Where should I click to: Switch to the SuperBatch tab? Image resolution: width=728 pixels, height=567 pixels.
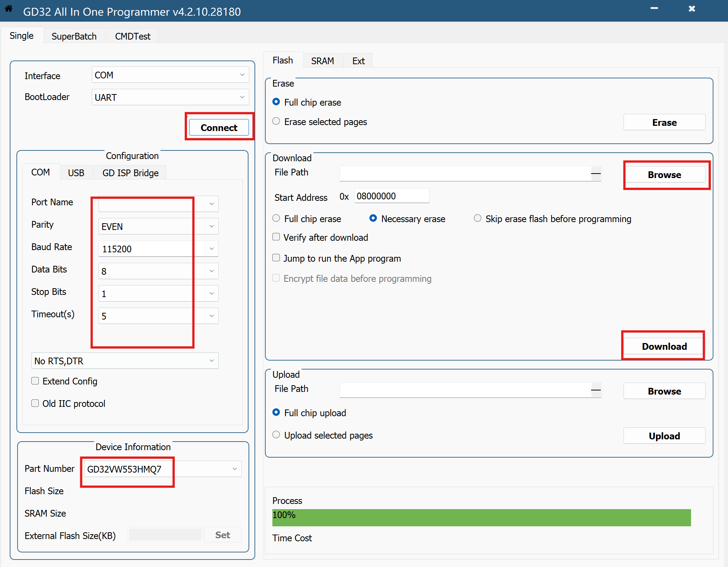pos(74,36)
